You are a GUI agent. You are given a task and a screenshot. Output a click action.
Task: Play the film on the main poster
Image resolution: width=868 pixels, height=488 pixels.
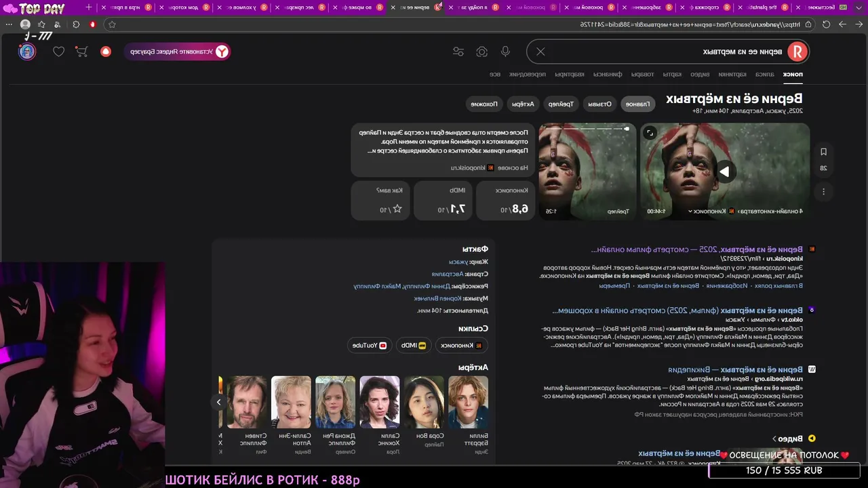(724, 171)
